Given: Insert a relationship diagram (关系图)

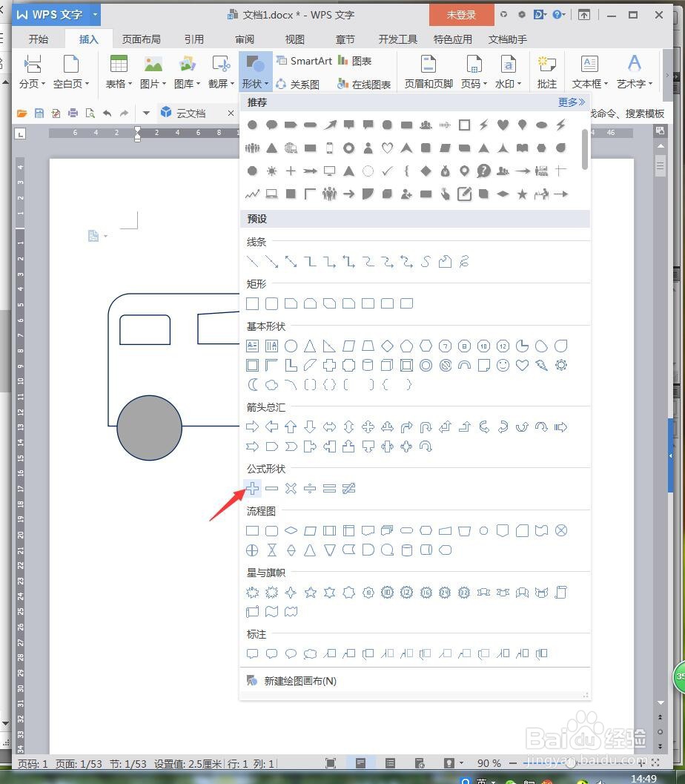Looking at the screenshot, I should pos(298,85).
